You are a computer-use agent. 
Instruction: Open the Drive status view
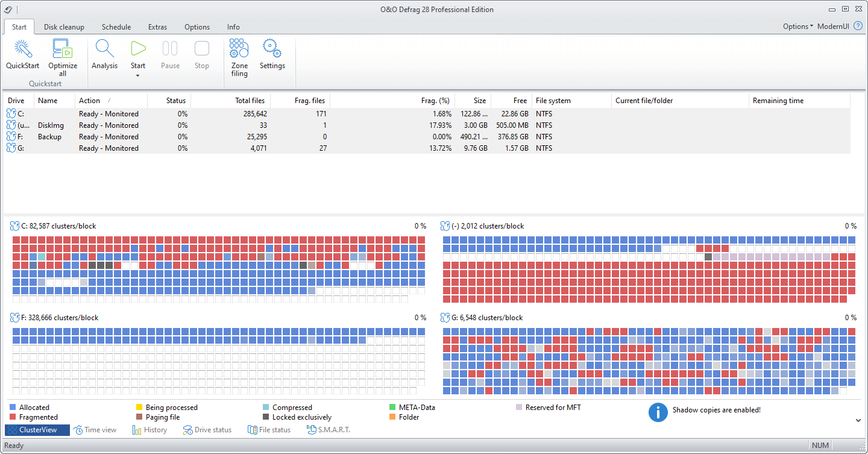[207, 430]
